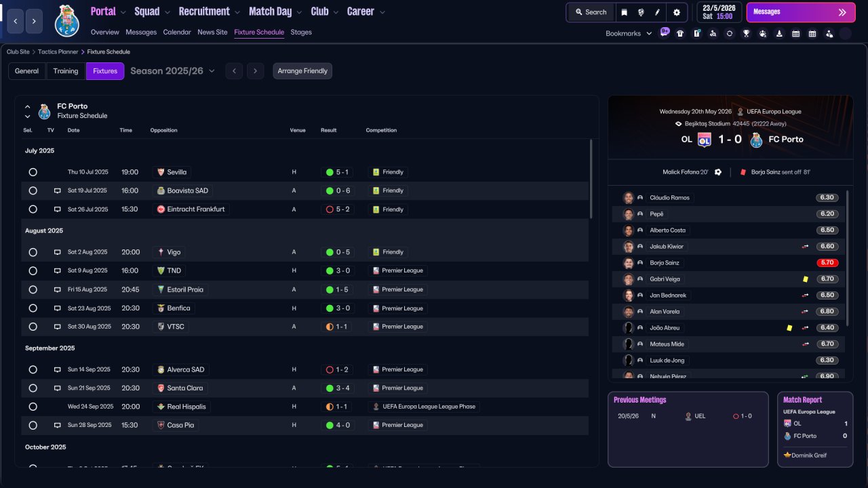Click the Friendly competition icon in the Vigo row
The width and height of the screenshot is (868, 488).
tap(376, 252)
